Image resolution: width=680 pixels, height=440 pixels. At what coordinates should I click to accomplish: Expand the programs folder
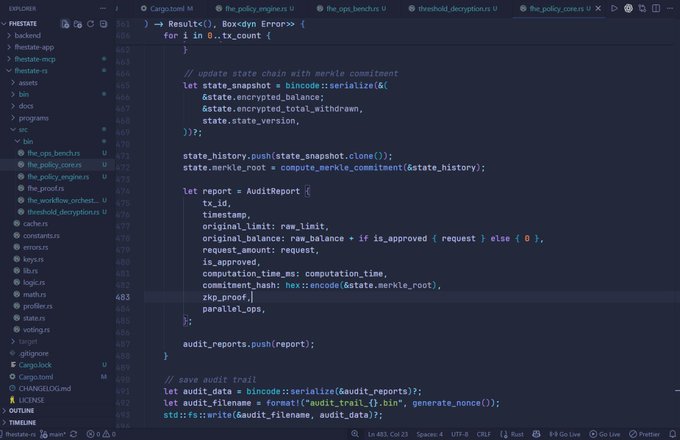[x=33, y=117]
